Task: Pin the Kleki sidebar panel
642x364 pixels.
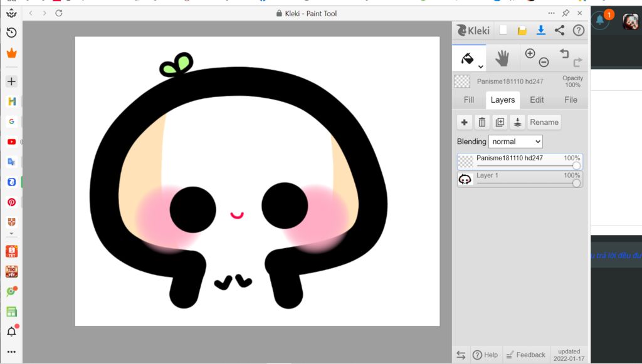Action: (x=566, y=13)
